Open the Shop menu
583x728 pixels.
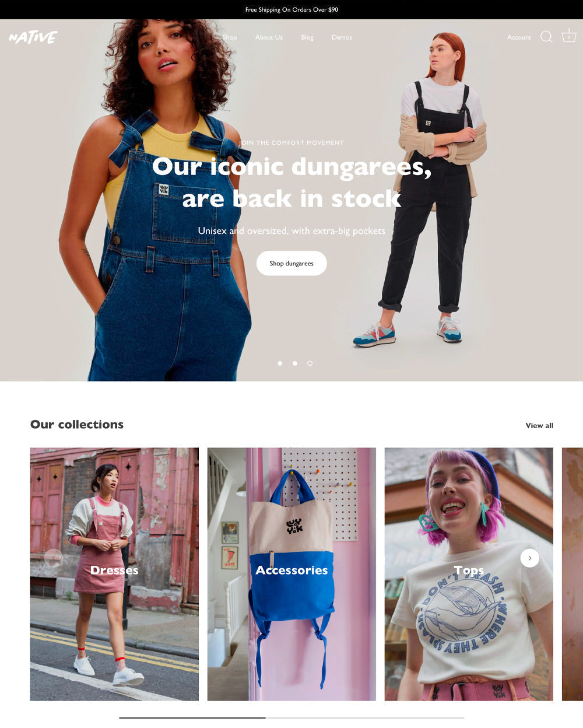230,37
